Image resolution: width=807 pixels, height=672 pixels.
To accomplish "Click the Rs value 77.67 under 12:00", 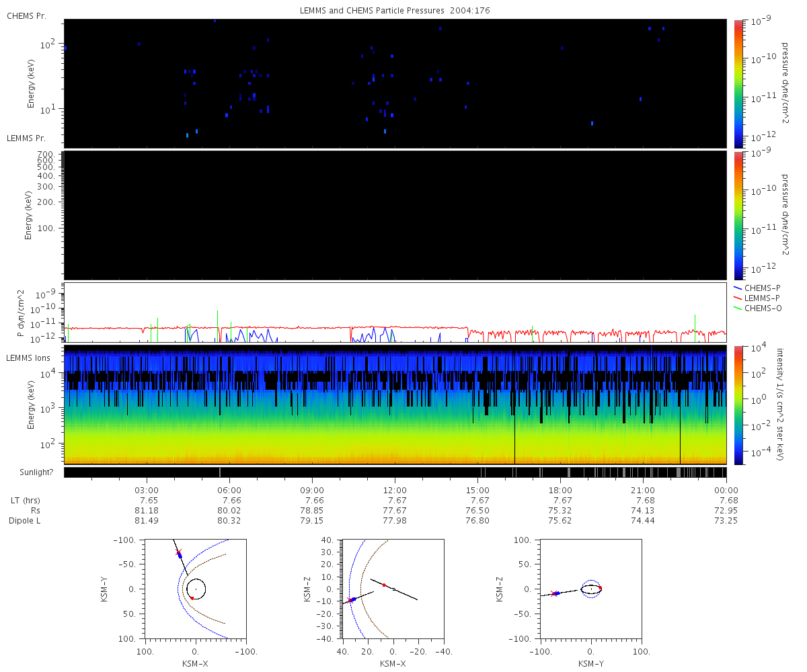I will (395, 511).
